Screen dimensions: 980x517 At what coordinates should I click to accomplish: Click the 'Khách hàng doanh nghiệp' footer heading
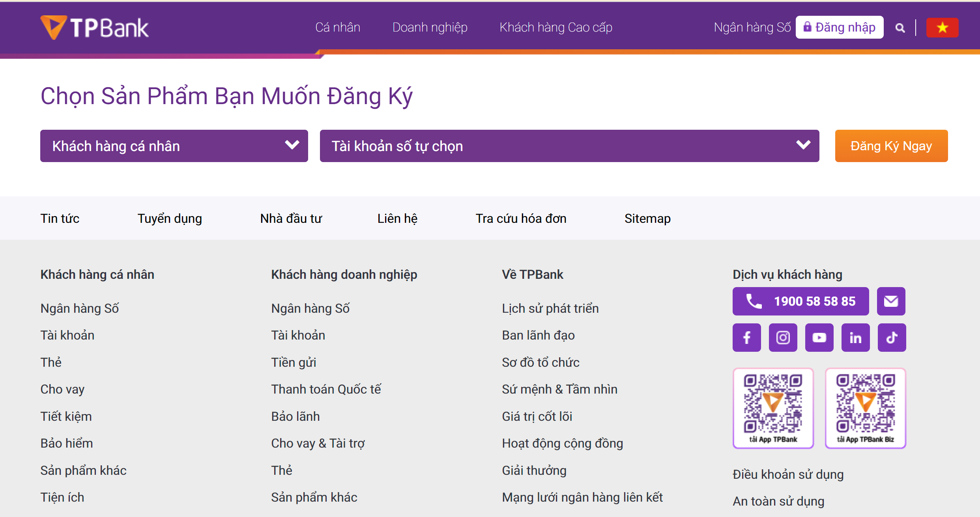click(x=344, y=274)
